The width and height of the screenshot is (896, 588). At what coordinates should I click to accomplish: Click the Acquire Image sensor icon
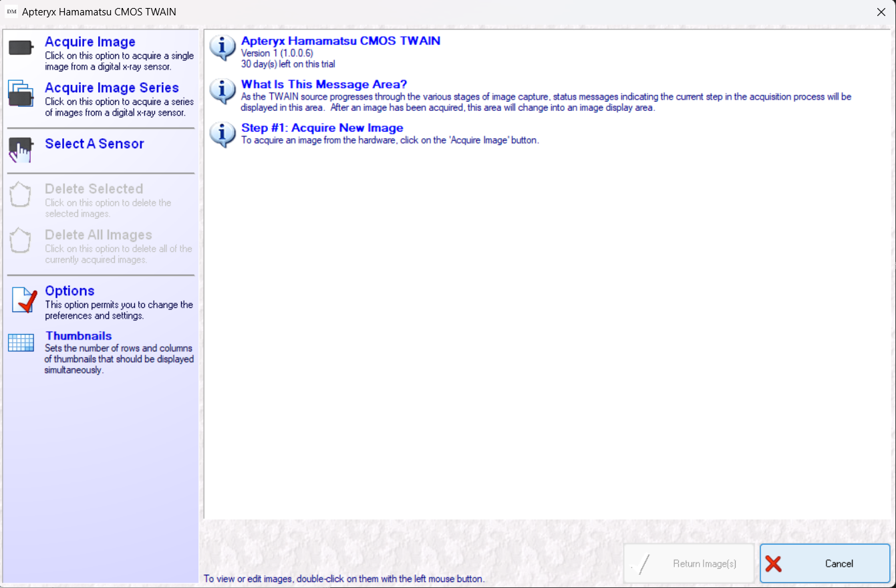21,49
